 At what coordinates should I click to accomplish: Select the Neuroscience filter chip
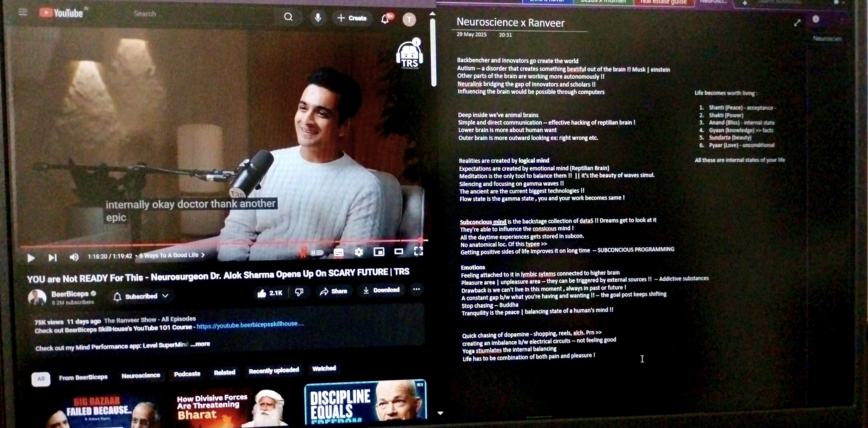pyautogui.click(x=141, y=375)
